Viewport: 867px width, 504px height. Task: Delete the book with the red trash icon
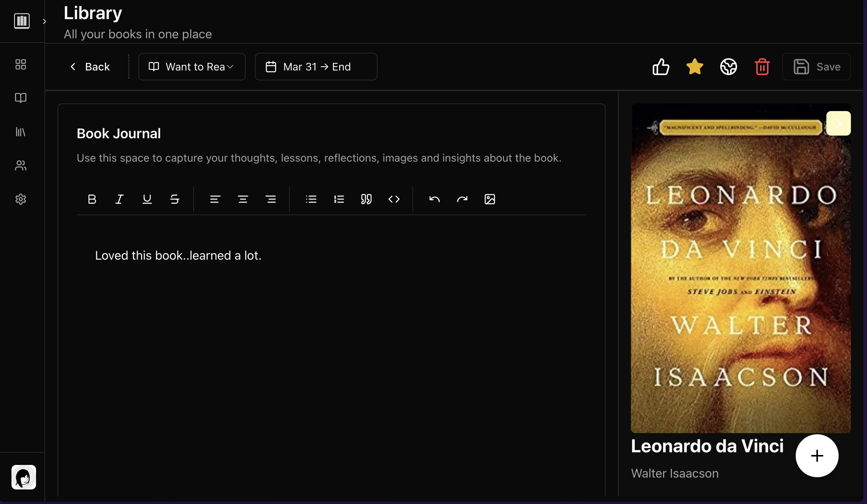tap(762, 67)
